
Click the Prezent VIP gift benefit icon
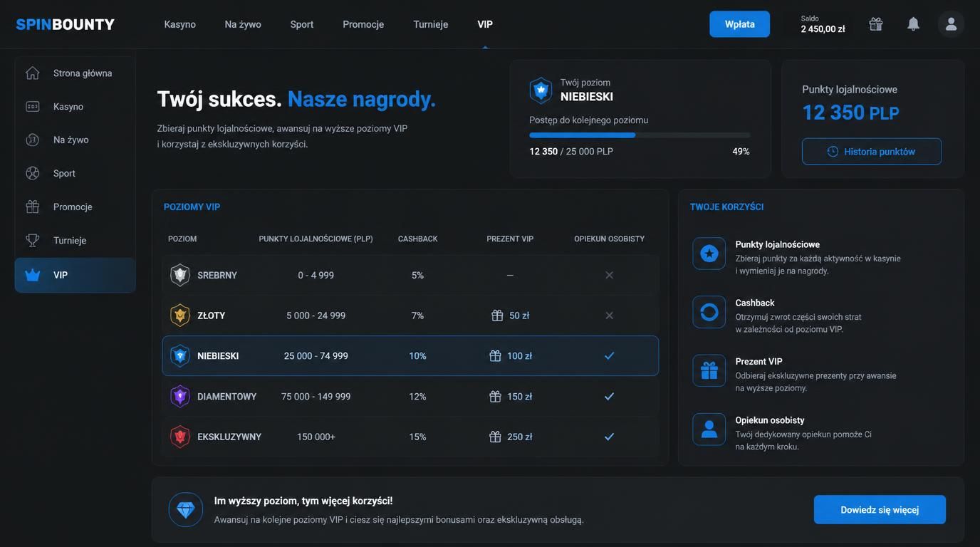point(709,371)
